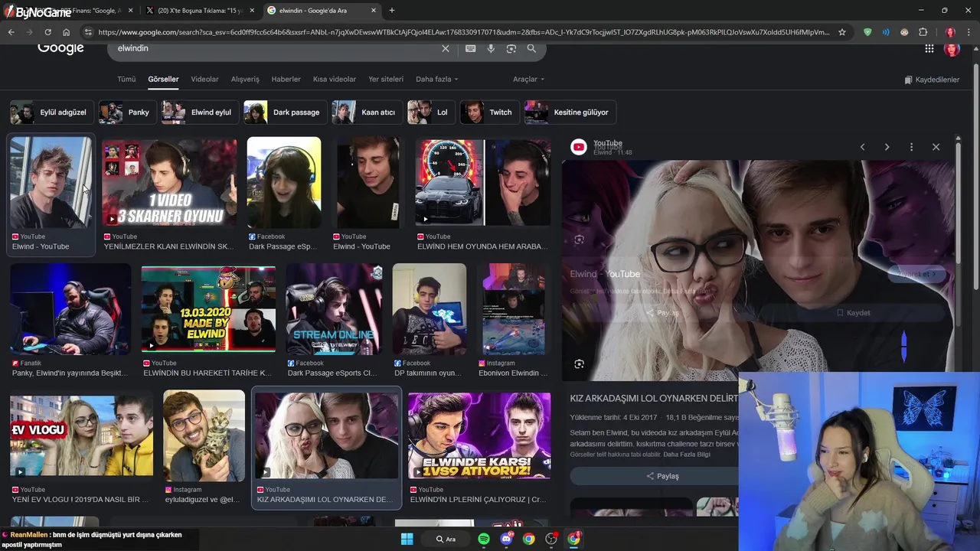This screenshot has width=980, height=551.
Task: Open Windows Start menu
Action: (x=407, y=539)
